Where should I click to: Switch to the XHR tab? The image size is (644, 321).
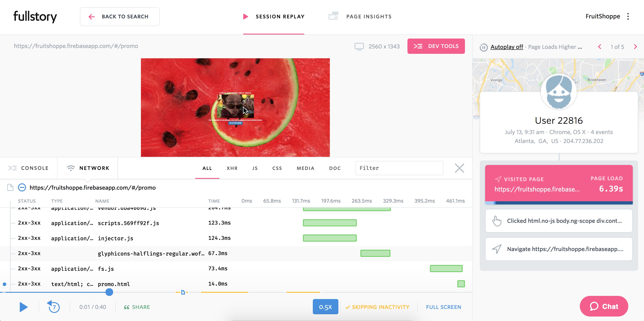[232, 168]
